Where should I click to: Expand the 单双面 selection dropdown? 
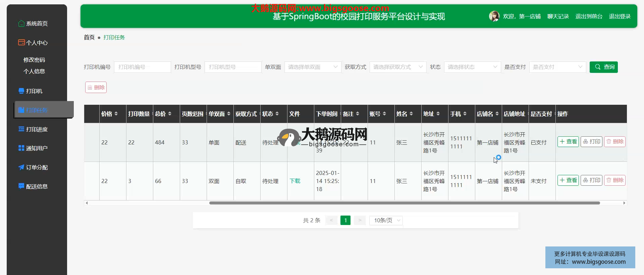313,67
